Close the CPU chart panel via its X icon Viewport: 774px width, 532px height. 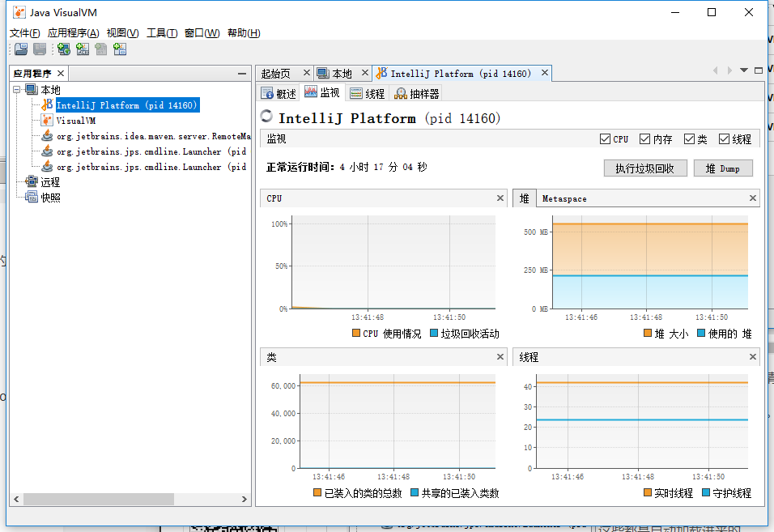pos(500,198)
